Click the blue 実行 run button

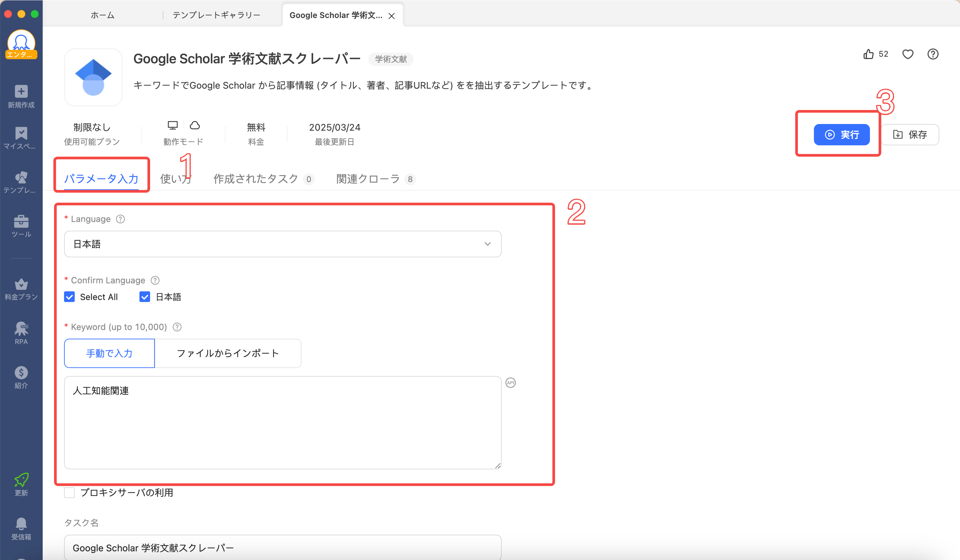(841, 135)
